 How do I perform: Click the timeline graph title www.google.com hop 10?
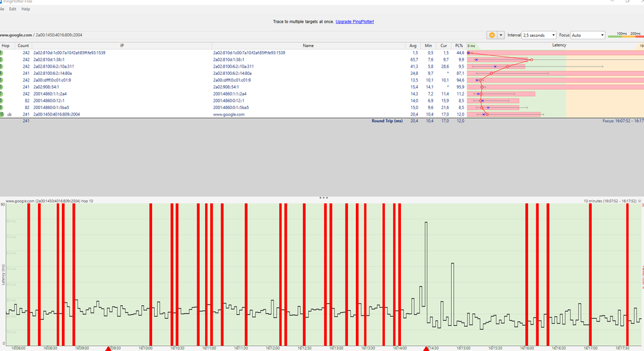[x=49, y=201]
